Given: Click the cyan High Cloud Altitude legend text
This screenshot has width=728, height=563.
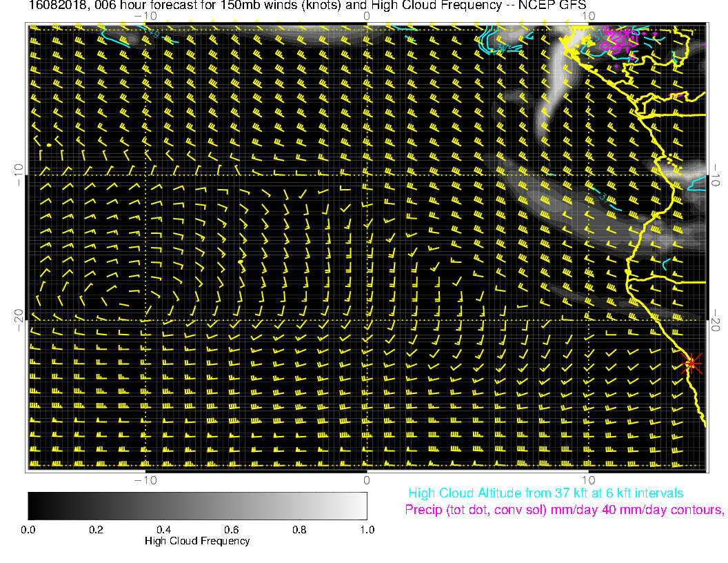Looking at the screenshot, I should point(545,493).
